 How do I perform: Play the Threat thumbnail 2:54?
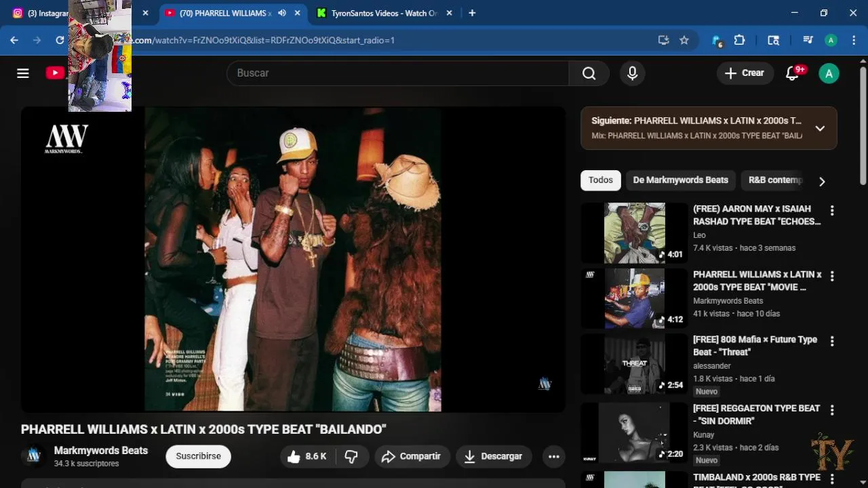[635, 364]
